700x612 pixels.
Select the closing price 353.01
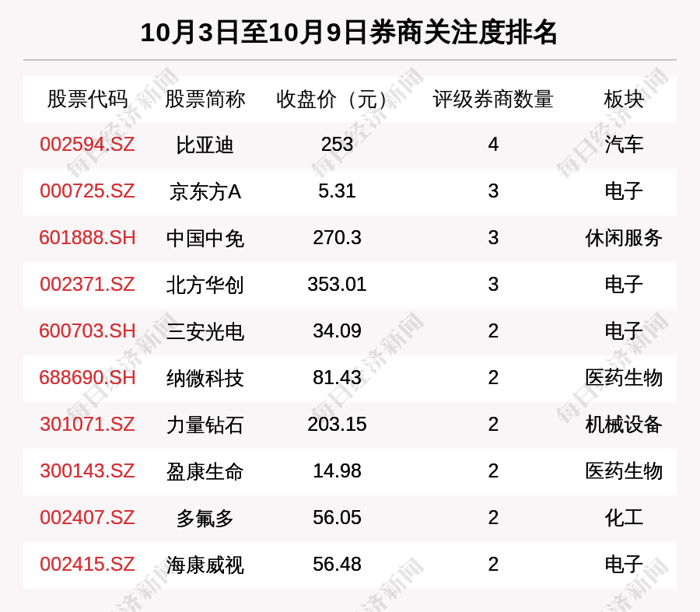point(337,285)
